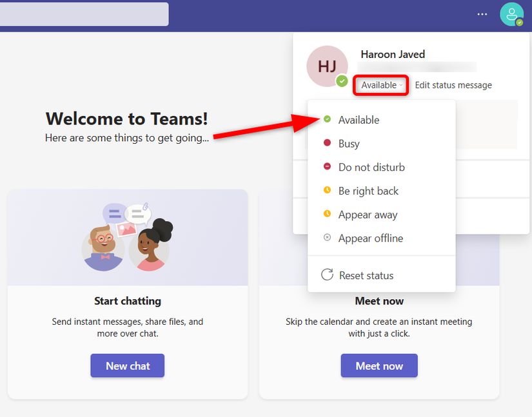This screenshot has height=417, width=532.
Task: Select the Available status icon
Action: [x=328, y=119]
